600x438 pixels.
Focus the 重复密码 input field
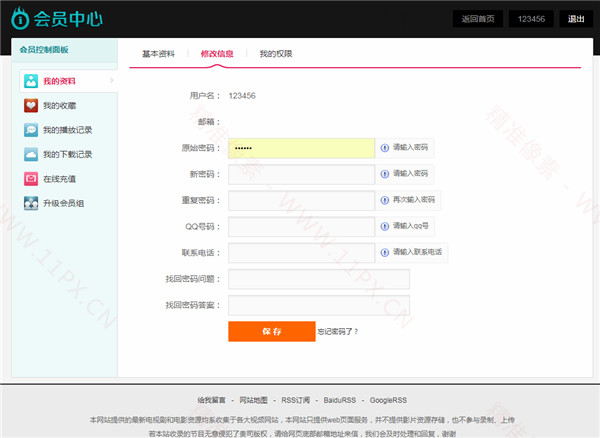pos(302,200)
